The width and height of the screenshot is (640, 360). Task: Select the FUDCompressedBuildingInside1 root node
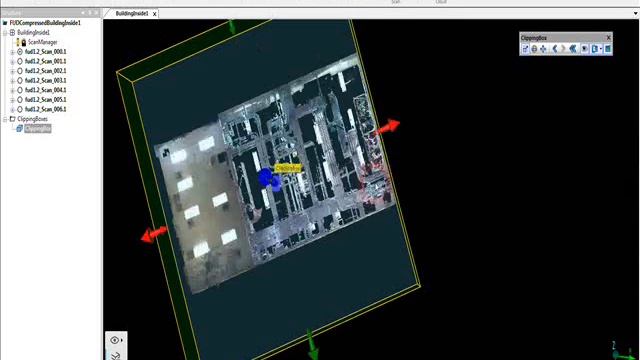pos(45,23)
